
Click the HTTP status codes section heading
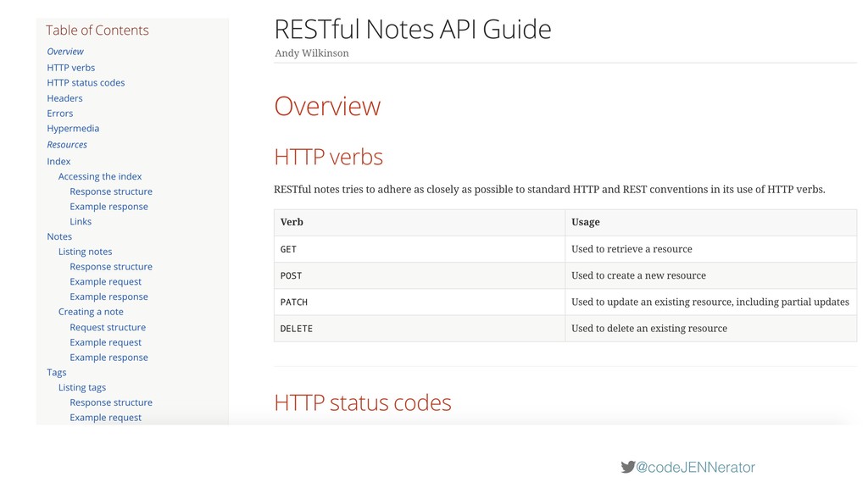pyautogui.click(x=363, y=402)
